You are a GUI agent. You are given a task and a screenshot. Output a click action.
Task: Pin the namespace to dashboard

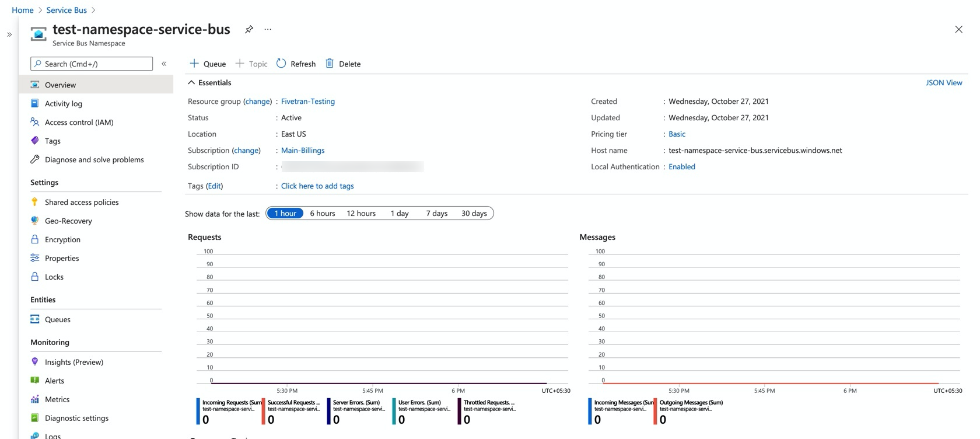click(x=249, y=29)
